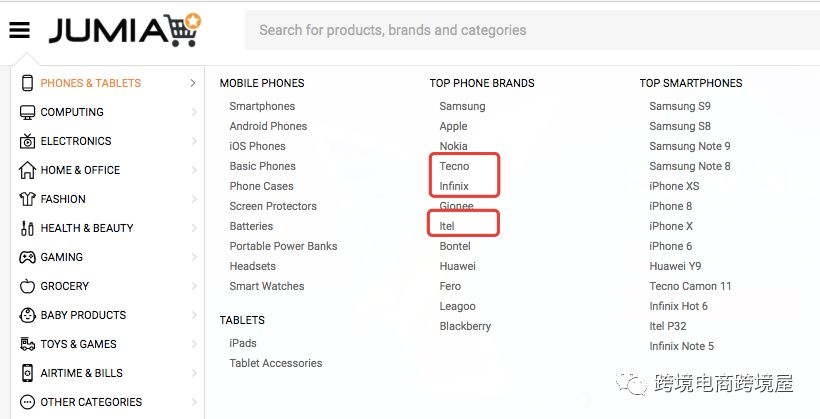Click the Jumia cart logo
Image resolution: width=820 pixels, height=419 pixels.
point(125,30)
